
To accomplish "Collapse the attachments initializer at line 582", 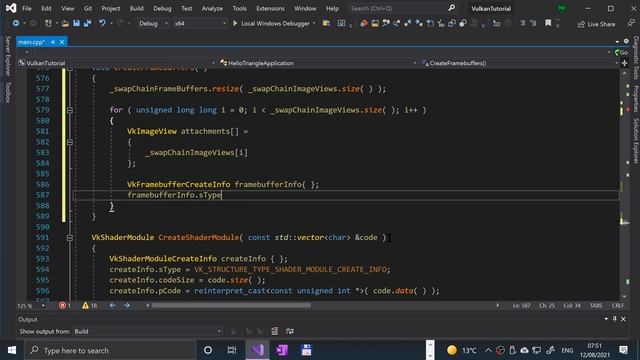I will click(70, 142).
